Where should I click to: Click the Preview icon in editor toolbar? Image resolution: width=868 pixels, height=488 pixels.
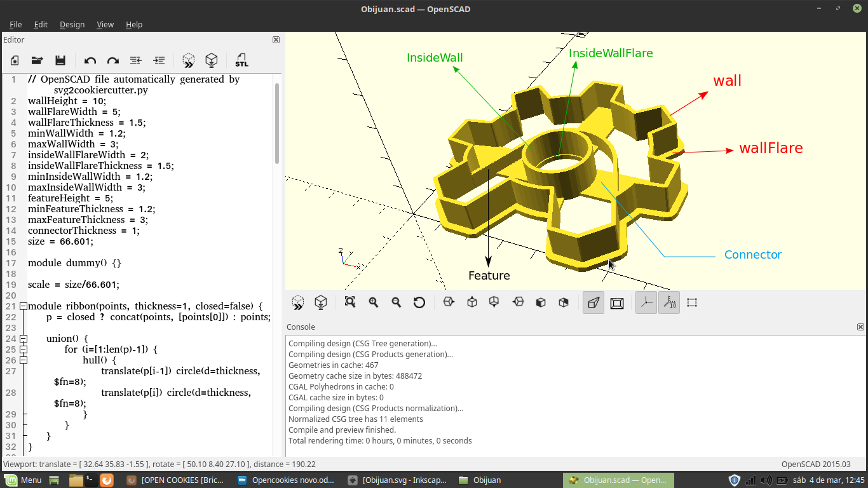point(189,60)
